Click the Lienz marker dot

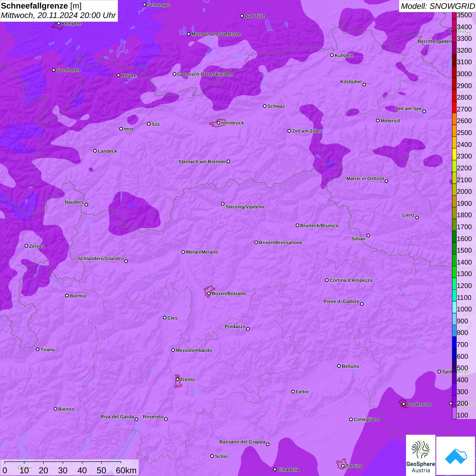click(417, 218)
